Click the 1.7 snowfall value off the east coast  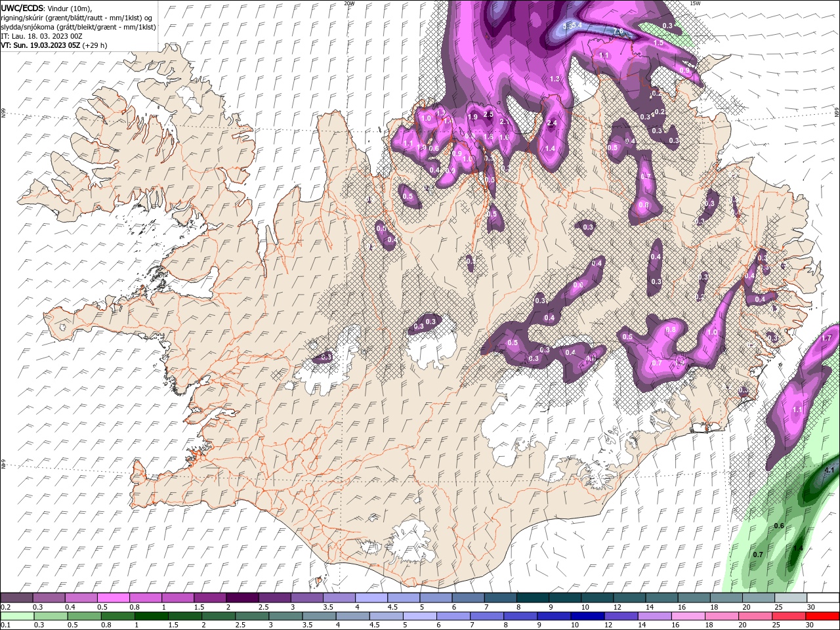[x=826, y=338]
